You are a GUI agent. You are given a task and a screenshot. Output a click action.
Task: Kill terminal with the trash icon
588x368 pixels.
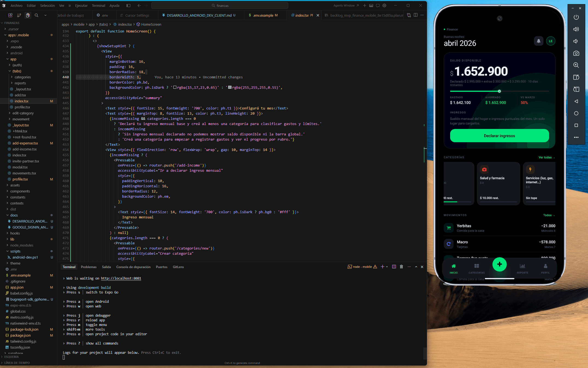point(401,267)
